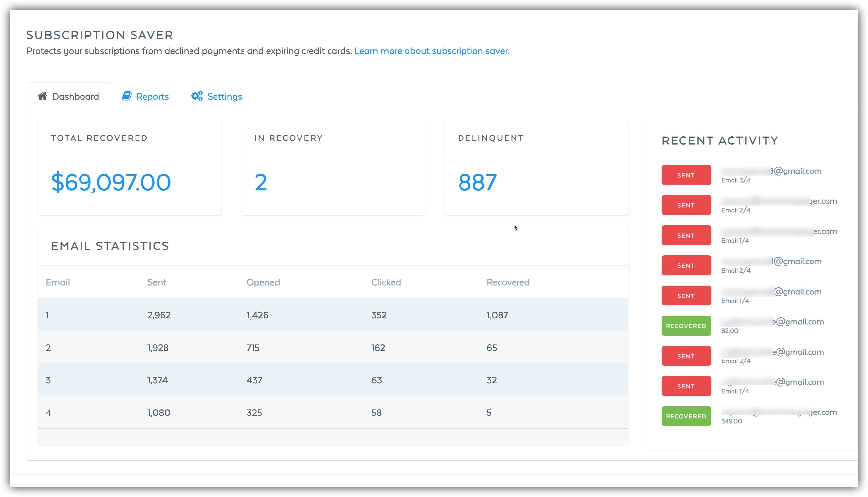
Task: Click the SENT badge for Email 3/4
Action: coord(686,175)
